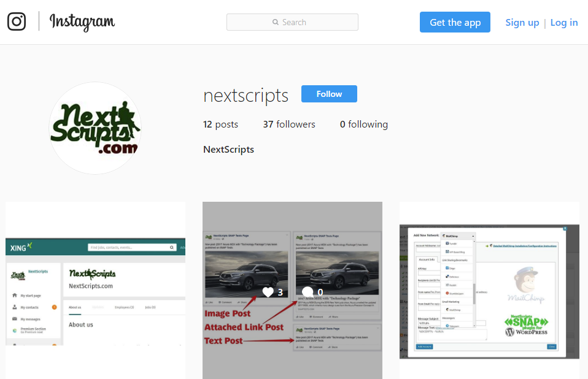Image resolution: width=588 pixels, height=379 pixels.
Task: Click the NextScripts display name text
Action: (x=228, y=150)
